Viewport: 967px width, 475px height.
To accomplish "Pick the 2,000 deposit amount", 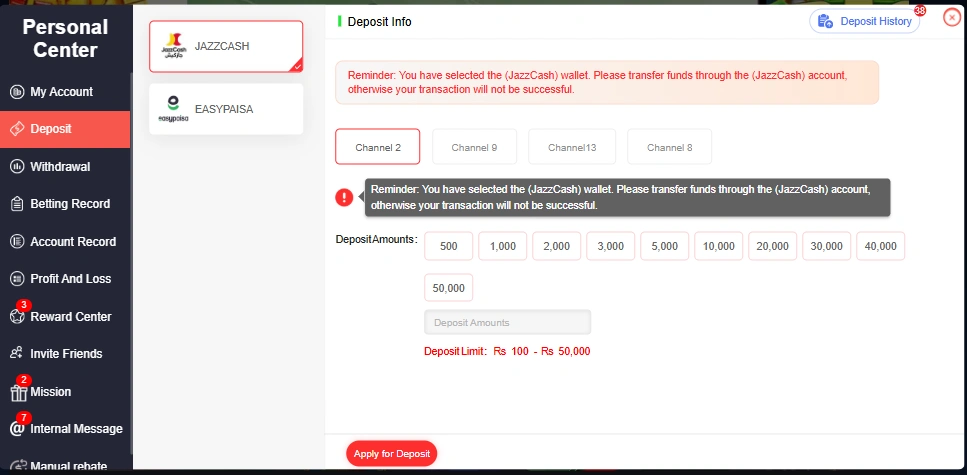I will 556,246.
